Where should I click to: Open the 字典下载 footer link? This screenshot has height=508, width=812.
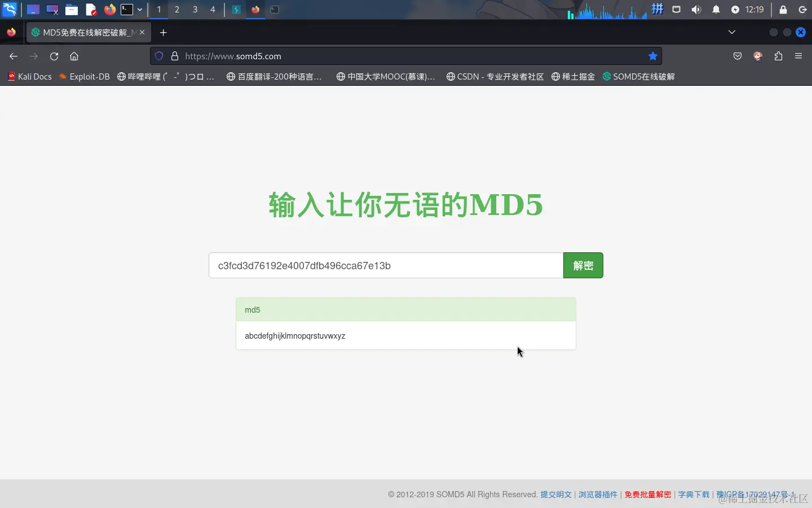(x=694, y=494)
